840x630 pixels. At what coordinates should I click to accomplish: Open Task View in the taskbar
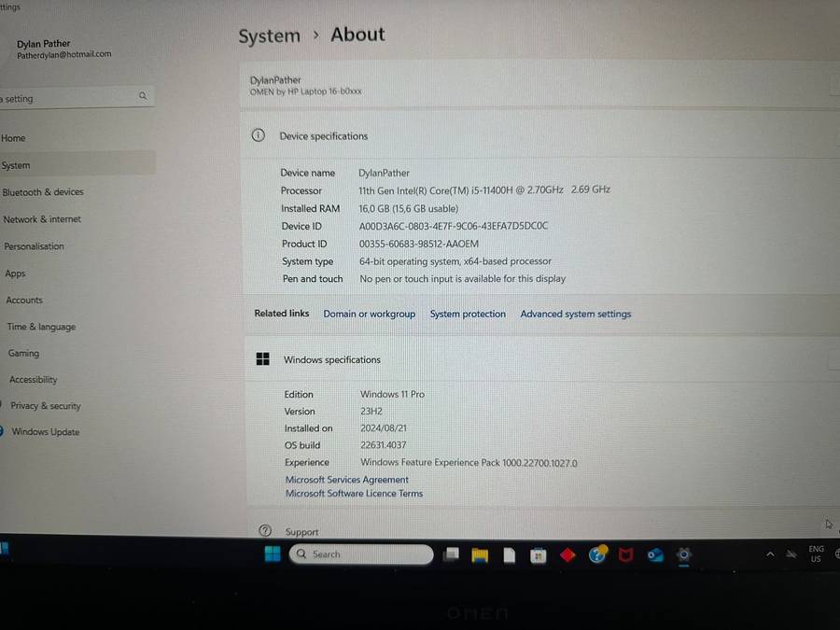pyautogui.click(x=452, y=554)
